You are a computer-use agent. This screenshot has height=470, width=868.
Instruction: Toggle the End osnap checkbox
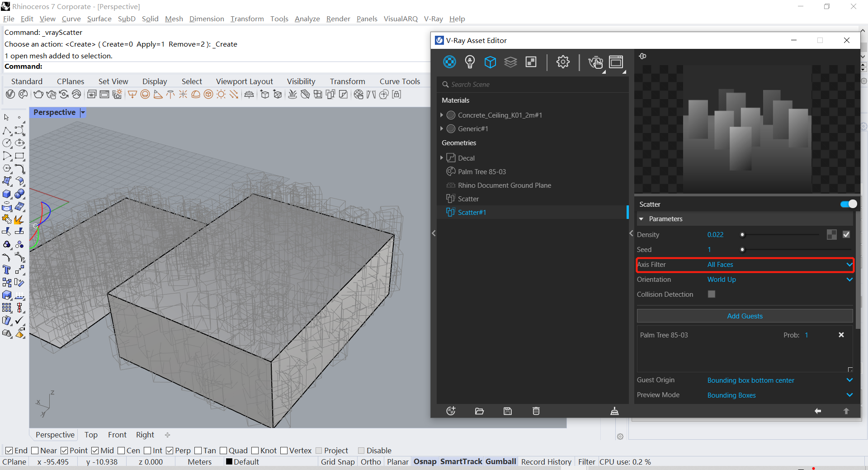[x=9, y=451]
